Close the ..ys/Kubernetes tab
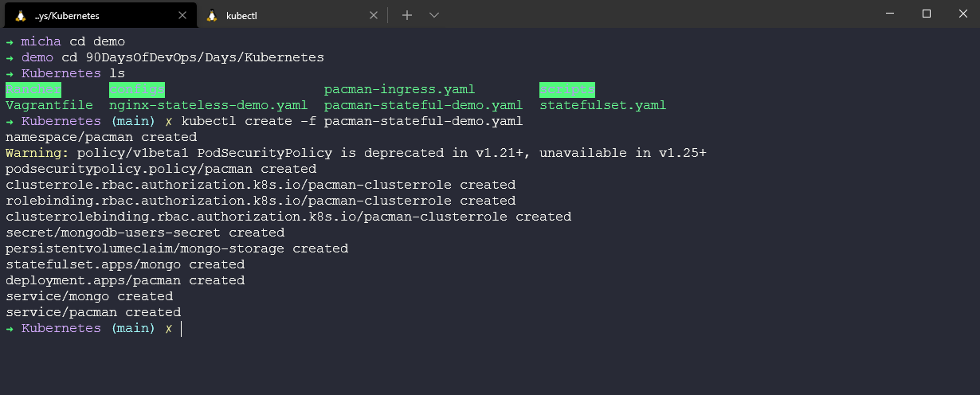Image resolution: width=980 pixels, height=395 pixels. 182,15
